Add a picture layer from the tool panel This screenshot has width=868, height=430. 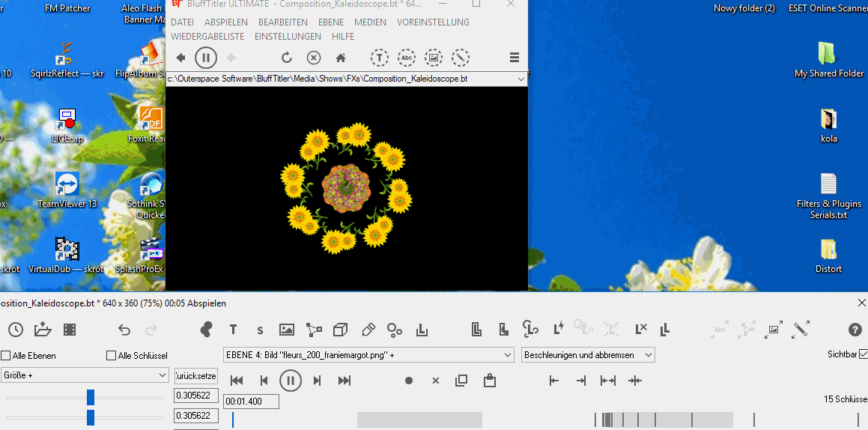coord(286,330)
